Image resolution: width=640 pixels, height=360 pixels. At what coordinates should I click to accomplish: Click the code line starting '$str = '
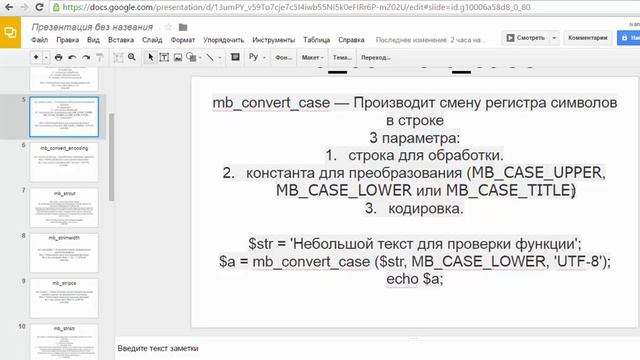point(415,244)
